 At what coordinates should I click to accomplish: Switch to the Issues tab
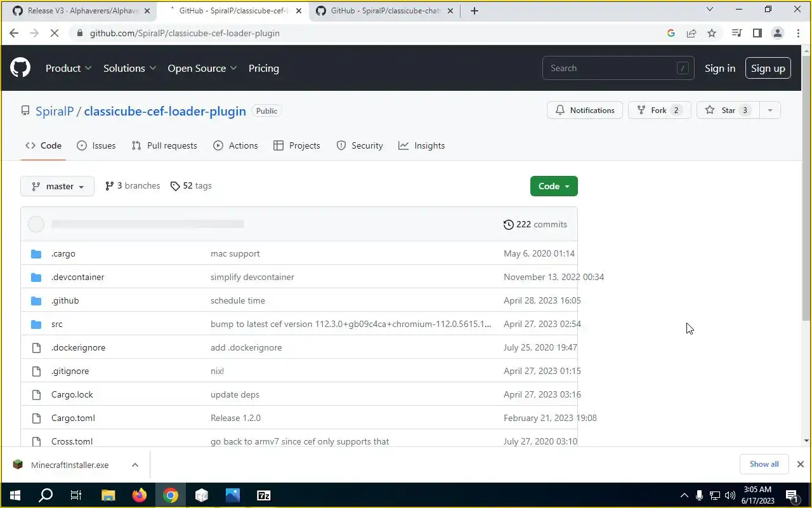tap(96, 145)
